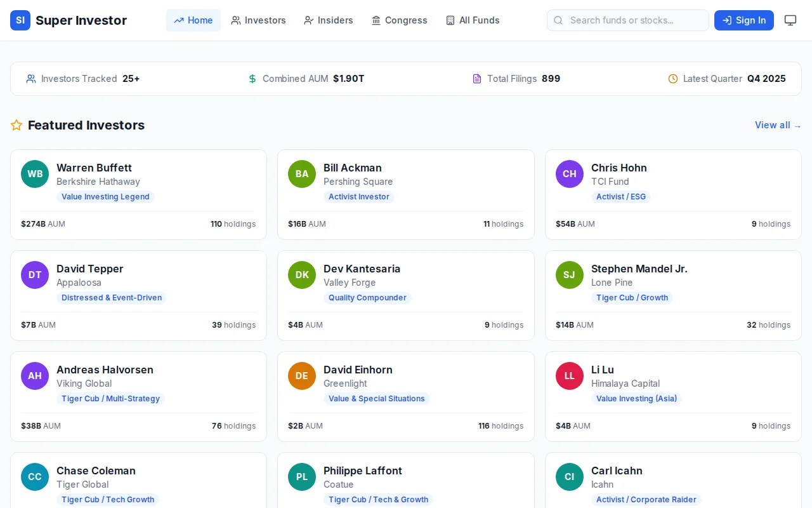Click the Bill Ackman BA avatar
The width and height of the screenshot is (812, 508).
click(302, 174)
